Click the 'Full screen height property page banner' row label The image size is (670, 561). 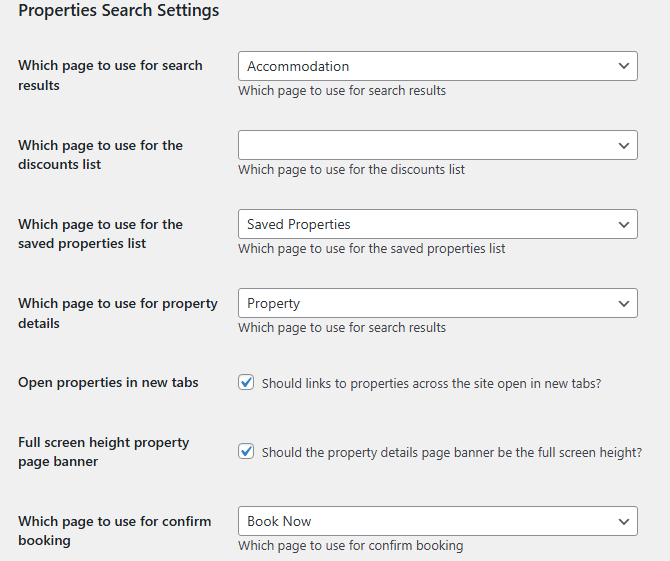[x=103, y=452]
